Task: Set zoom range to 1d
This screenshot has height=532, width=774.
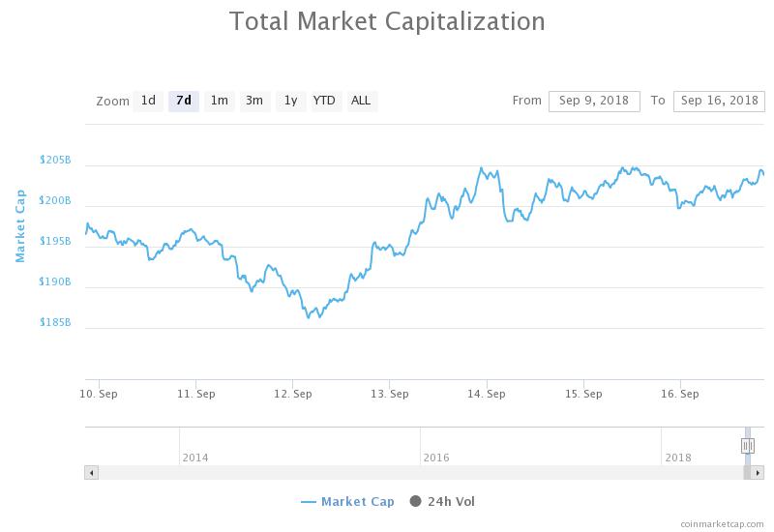Action: (x=148, y=101)
